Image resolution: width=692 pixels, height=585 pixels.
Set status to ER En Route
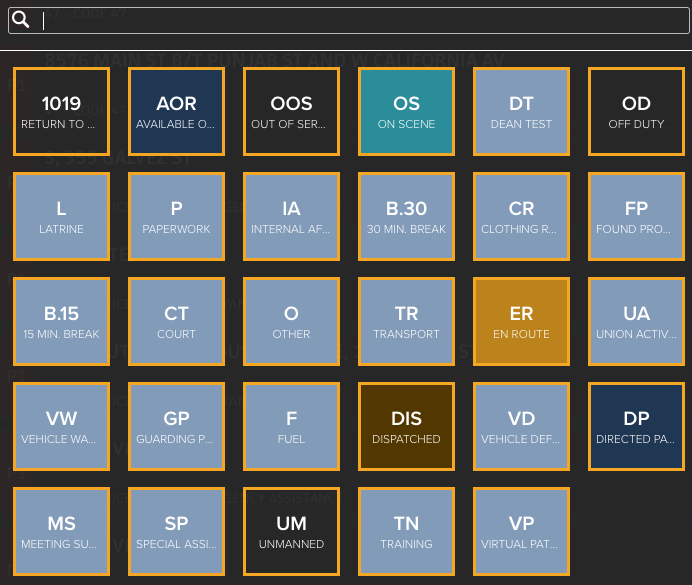point(521,322)
